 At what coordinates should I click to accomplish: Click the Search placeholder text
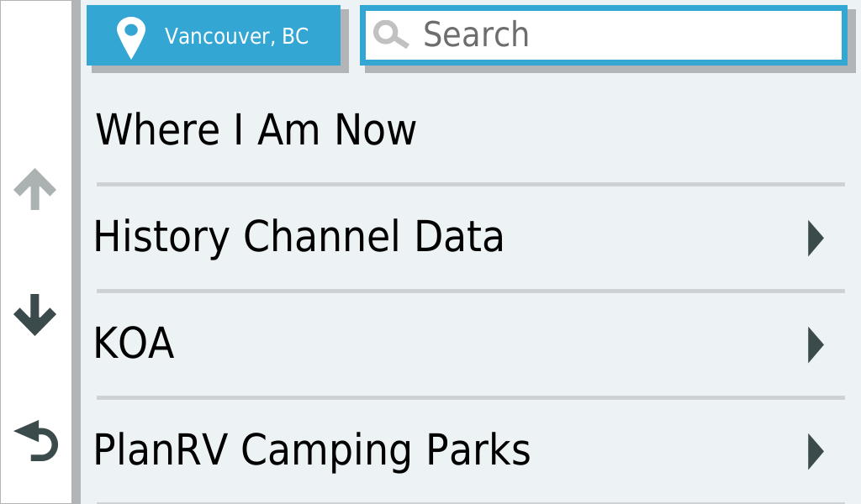[476, 34]
